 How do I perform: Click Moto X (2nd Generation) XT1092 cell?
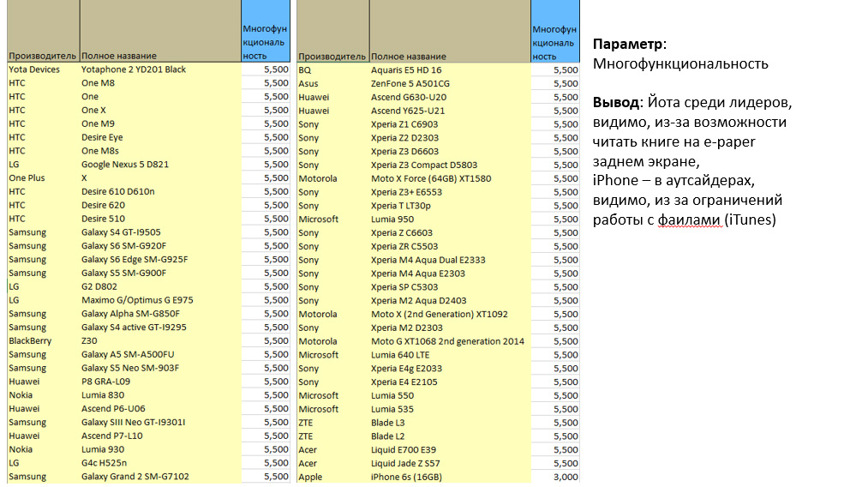[x=450, y=314]
